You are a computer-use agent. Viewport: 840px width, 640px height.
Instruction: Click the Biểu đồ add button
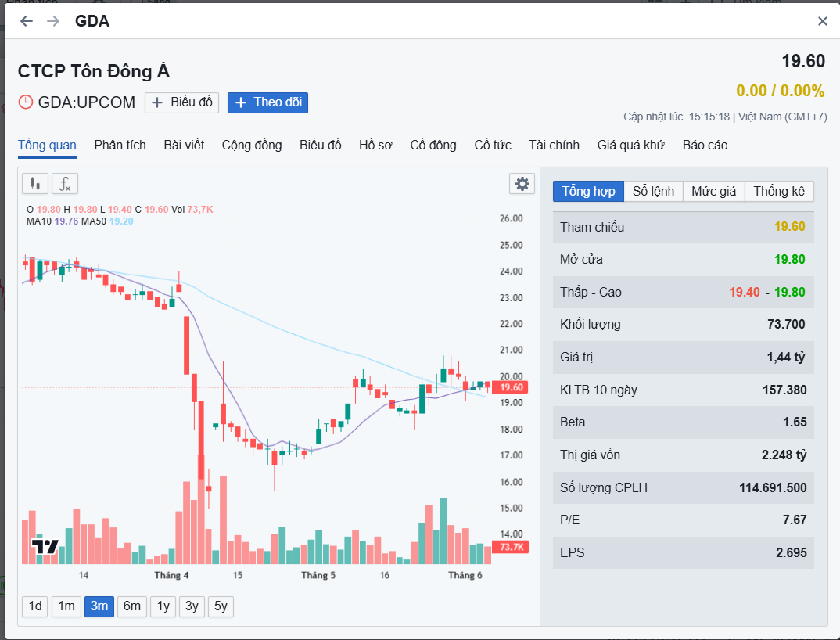tap(181, 102)
